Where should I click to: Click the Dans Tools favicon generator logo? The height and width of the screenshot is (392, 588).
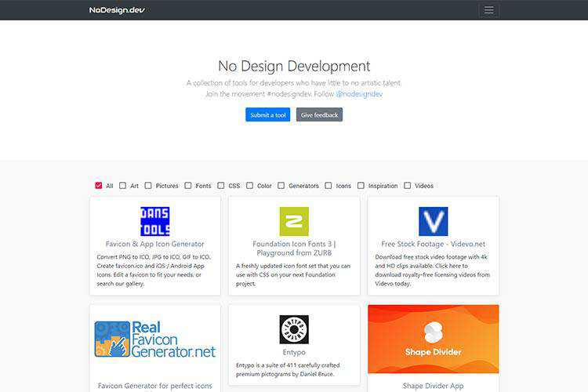point(154,221)
